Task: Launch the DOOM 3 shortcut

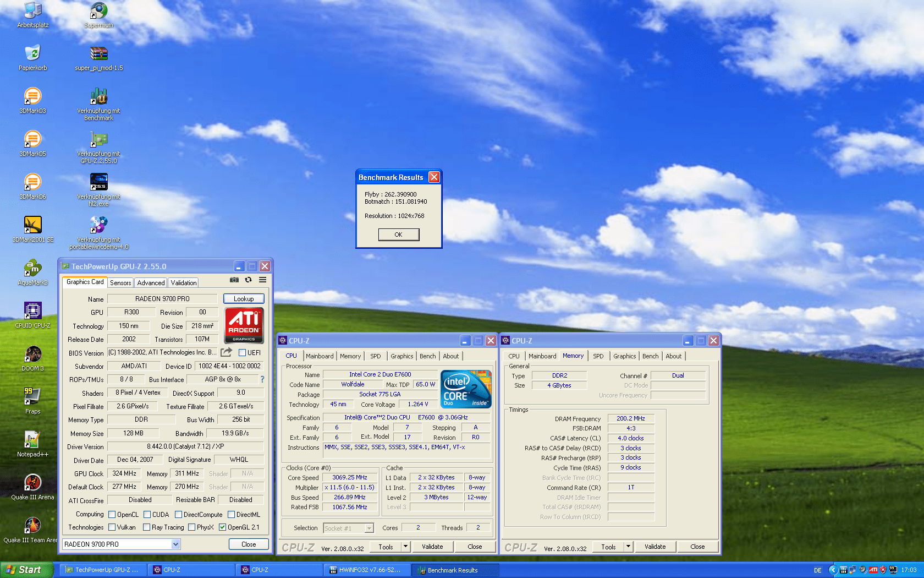Action: [33, 358]
